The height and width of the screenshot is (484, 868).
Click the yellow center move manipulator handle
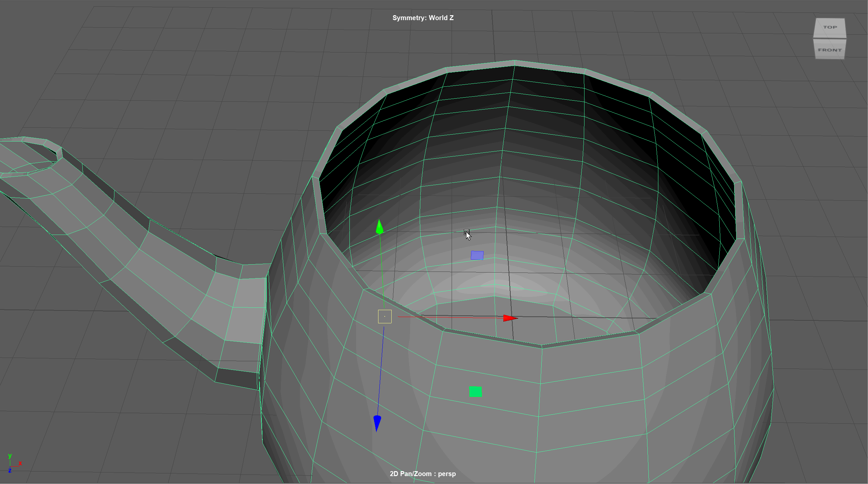(384, 316)
